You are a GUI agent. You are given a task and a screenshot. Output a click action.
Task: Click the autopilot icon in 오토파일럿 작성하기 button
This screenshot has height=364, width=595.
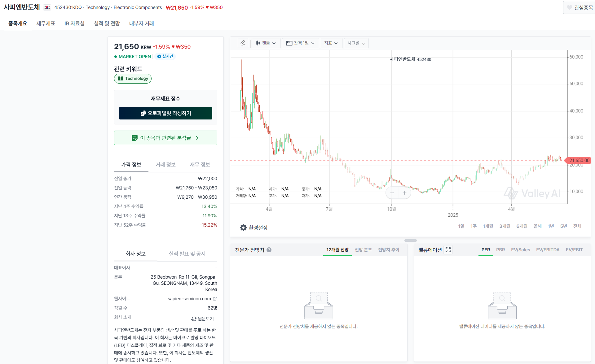pyautogui.click(x=143, y=113)
